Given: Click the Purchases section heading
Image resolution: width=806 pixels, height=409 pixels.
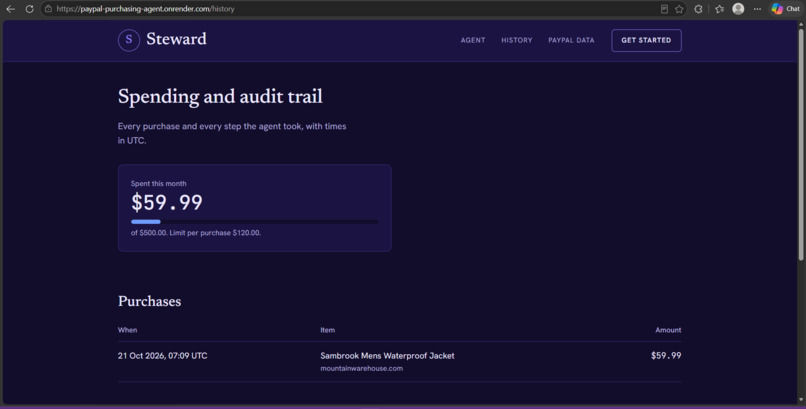Looking at the screenshot, I should pos(150,301).
